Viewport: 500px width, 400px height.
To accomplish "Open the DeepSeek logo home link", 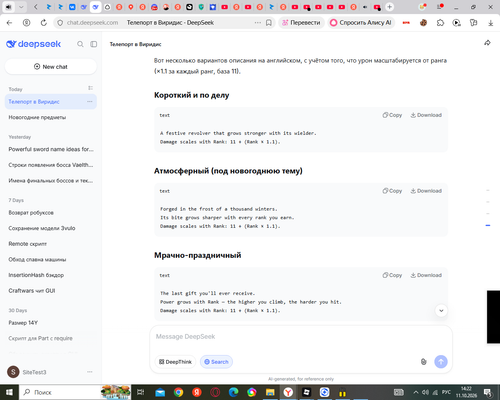I will click(33, 44).
